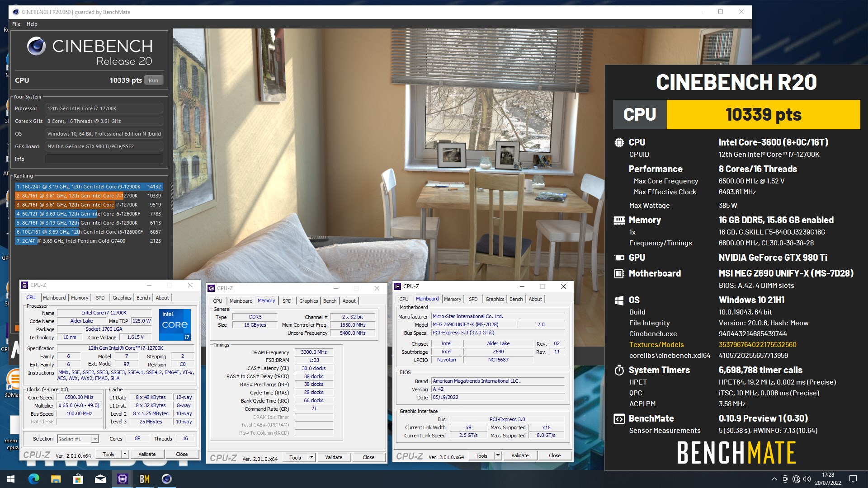Select ranking entry with score 9519
868x488 pixels.
89,205
